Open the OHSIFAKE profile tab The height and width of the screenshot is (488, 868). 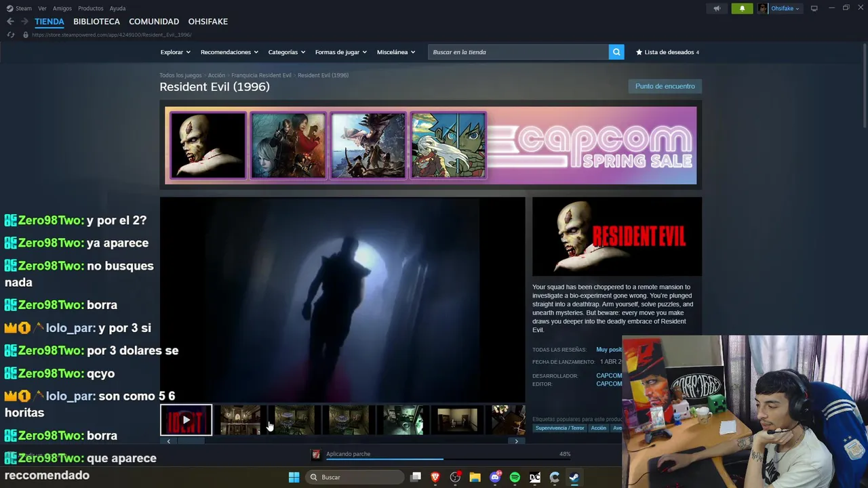point(208,22)
